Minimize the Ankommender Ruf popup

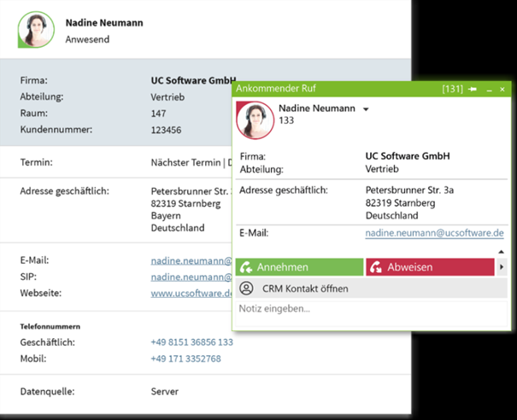(x=490, y=90)
